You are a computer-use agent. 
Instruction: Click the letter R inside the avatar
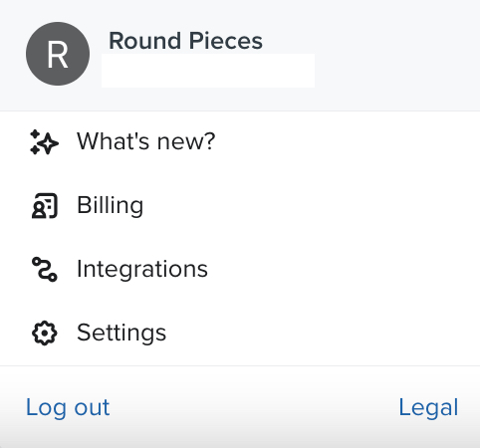click(58, 55)
